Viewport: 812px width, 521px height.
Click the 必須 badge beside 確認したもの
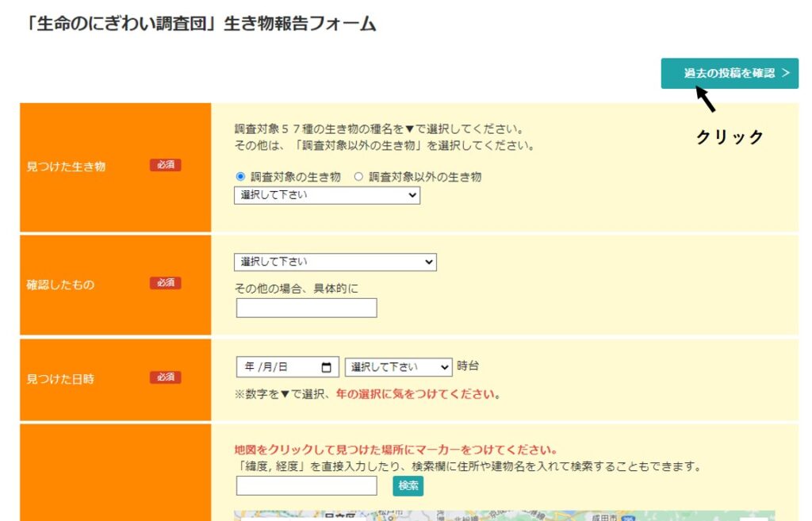[x=166, y=283]
